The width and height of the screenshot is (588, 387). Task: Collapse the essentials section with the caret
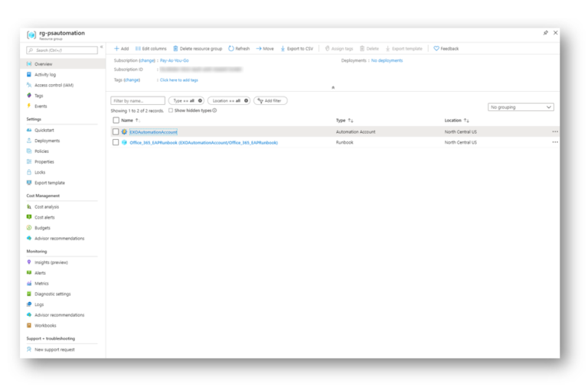tap(333, 87)
